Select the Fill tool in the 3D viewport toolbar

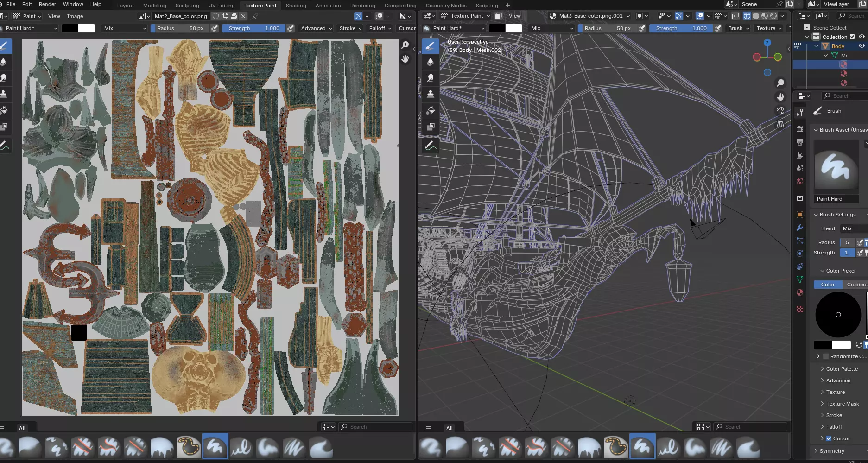click(430, 110)
